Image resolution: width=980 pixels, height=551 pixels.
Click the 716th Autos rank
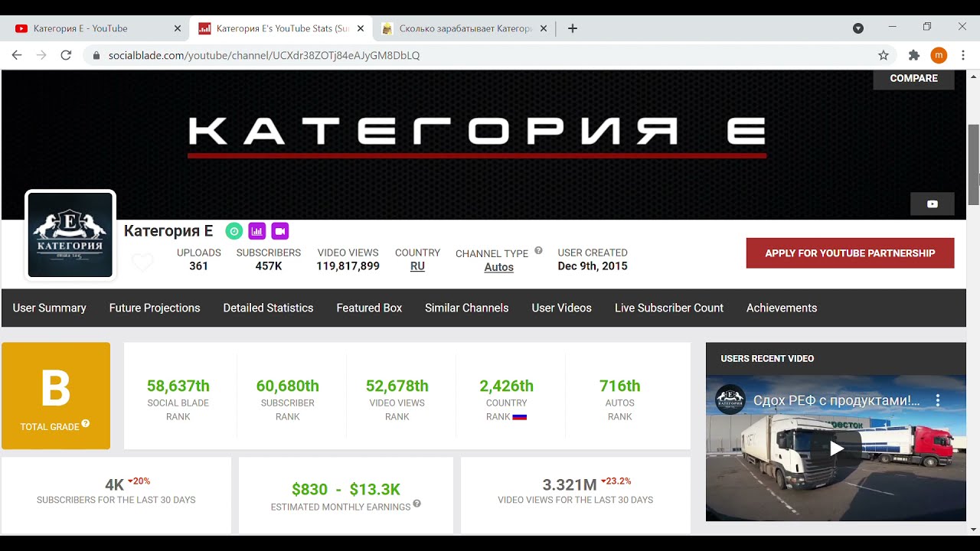click(620, 386)
